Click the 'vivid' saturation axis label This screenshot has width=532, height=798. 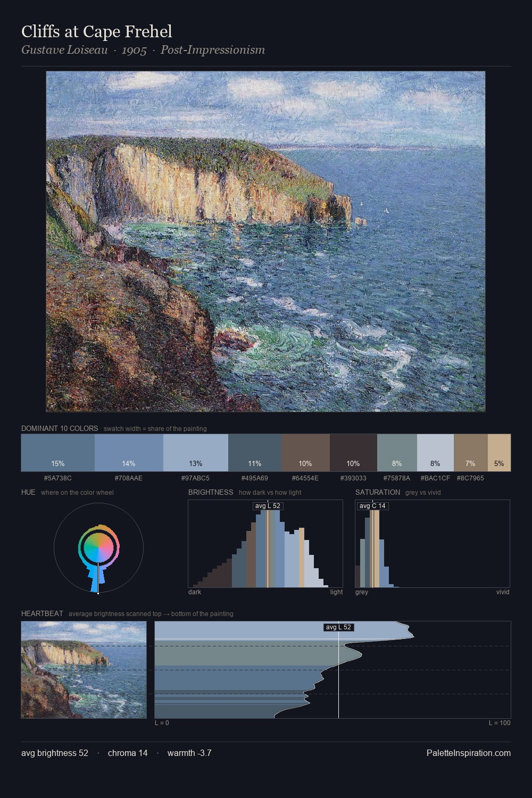(x=503, y=592)
